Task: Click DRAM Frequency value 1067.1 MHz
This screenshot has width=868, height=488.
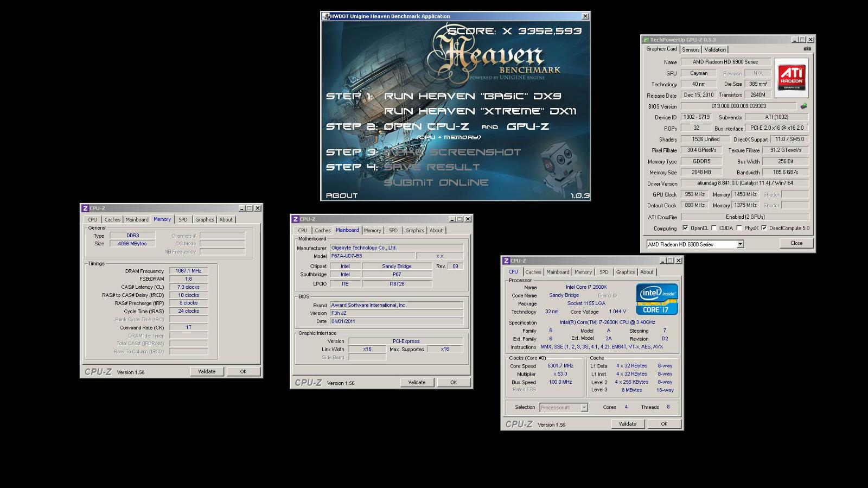Action: 188,271
